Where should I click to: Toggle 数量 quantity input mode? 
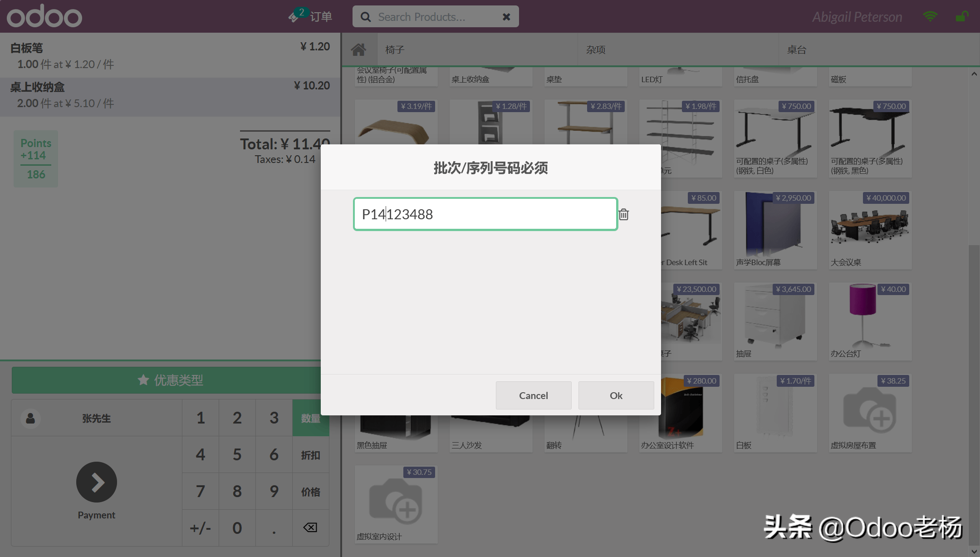tap(311, 418)
